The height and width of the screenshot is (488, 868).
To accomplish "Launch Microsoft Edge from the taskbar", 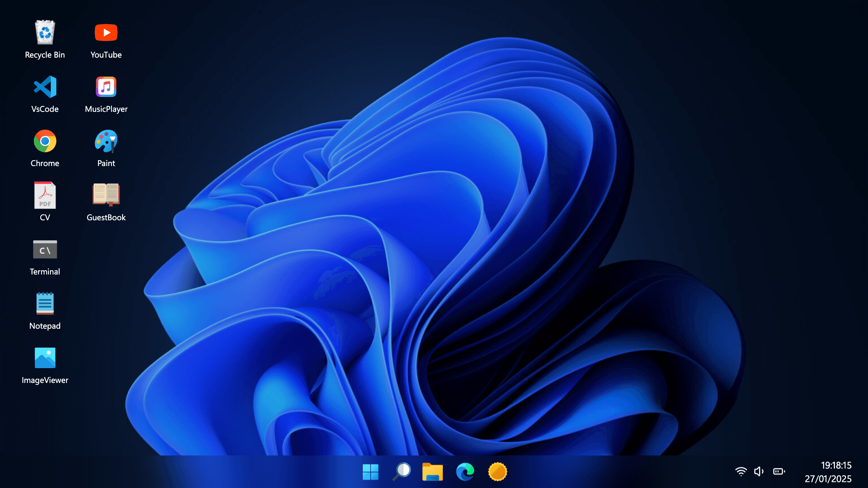I will (x=465, y=471).
